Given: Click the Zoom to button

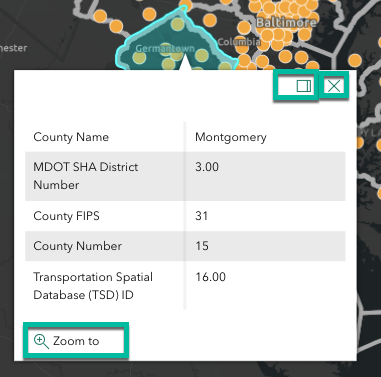Looking at the screenshot, I should [76, 341].
